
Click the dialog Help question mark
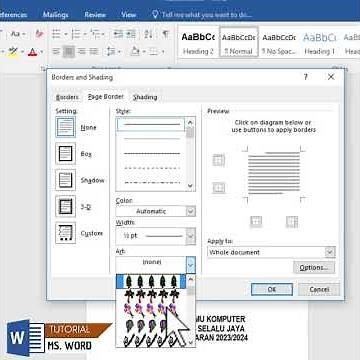305,77
